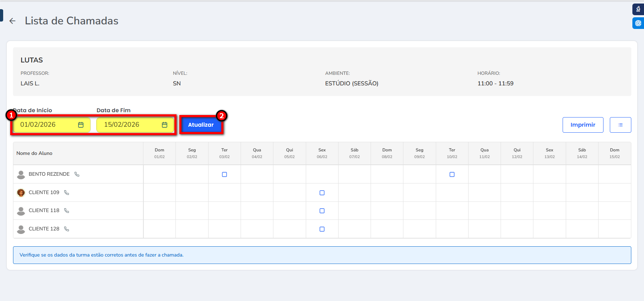Check BENTO REZENDE attendance for Ter 03/02
The width and height of the screenshot is (644, 301).
[224, 175]
